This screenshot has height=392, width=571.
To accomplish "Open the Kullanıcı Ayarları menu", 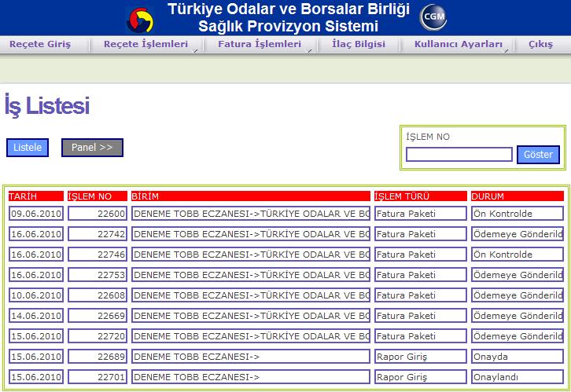I will tap(458, 44).
